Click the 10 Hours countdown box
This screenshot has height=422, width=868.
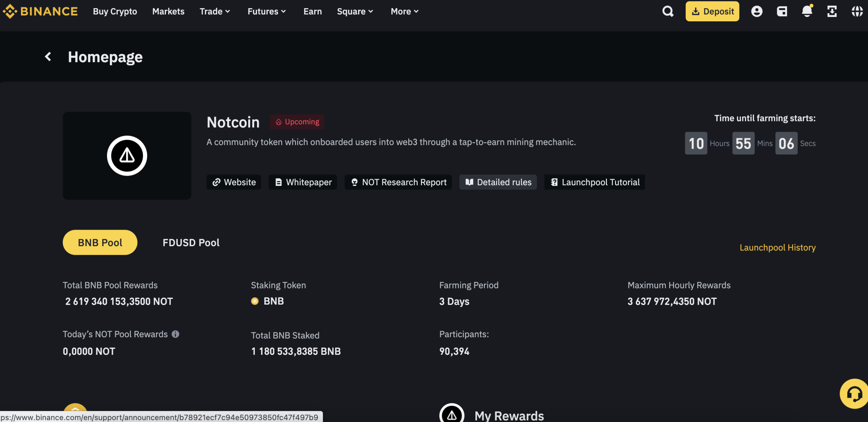click(696, 143)
